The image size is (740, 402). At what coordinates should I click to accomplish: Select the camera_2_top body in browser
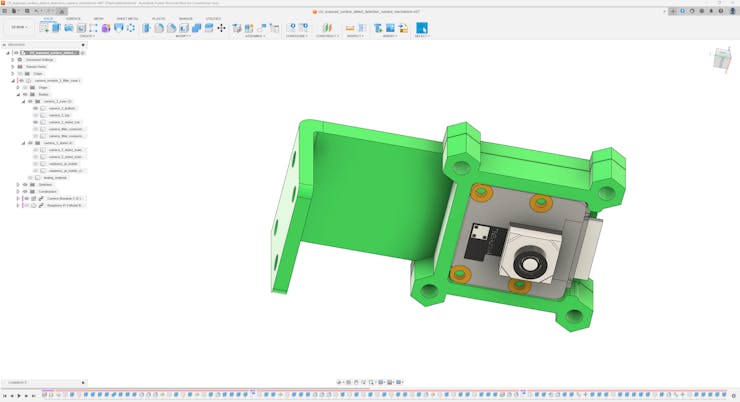(x=59, y=115)
